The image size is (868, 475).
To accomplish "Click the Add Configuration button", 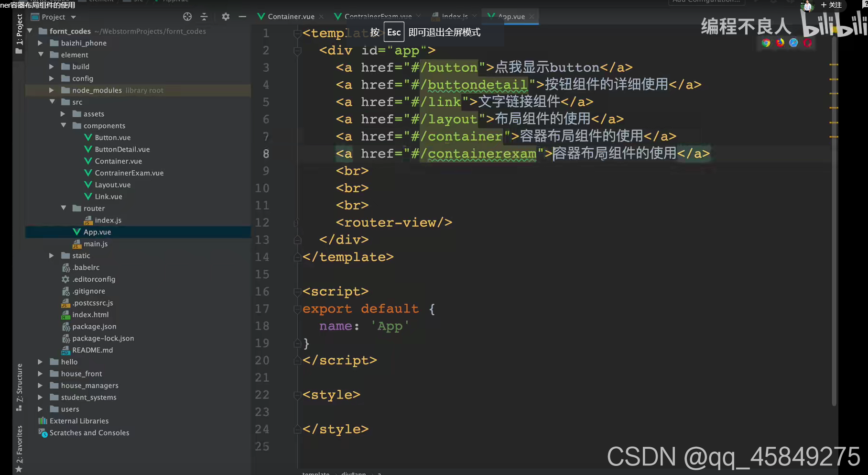I will click(x=706, y=1).
